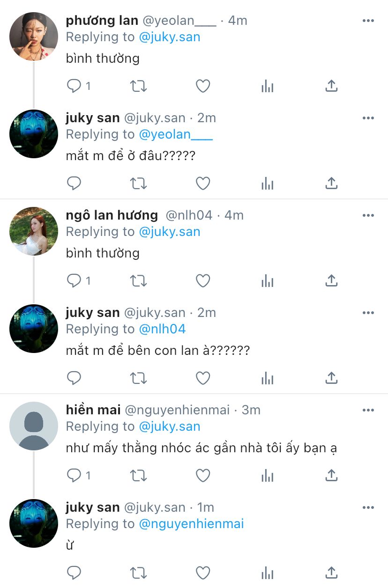Like juky san's "ừ" reply
The width and height of the screenshot is (388, 588).
click(202, 573)
